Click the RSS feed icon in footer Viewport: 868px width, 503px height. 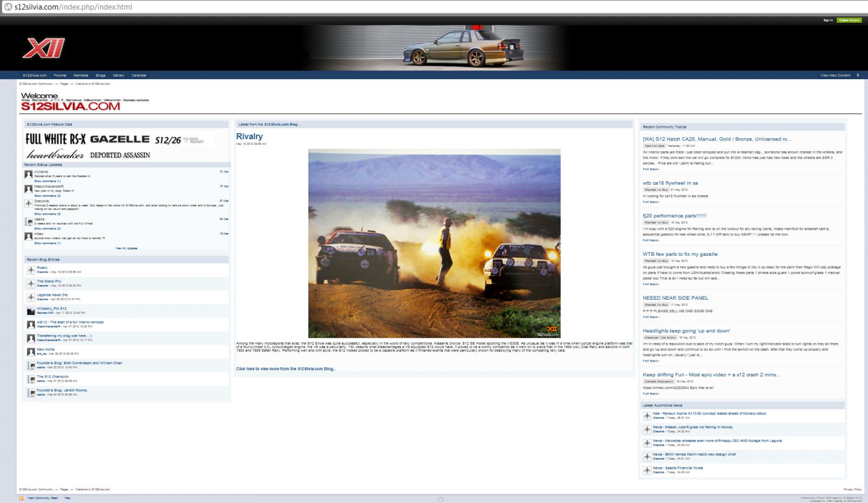click(21, 498)
